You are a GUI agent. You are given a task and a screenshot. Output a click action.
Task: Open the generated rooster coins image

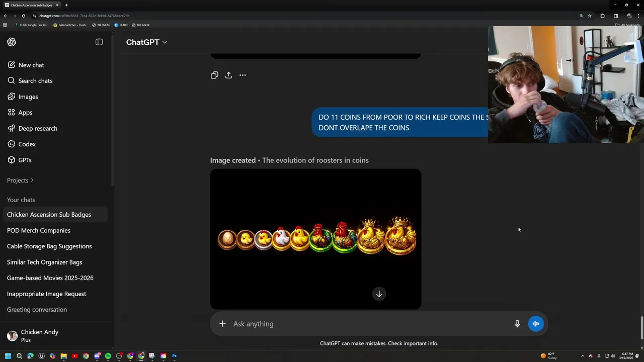315,239
